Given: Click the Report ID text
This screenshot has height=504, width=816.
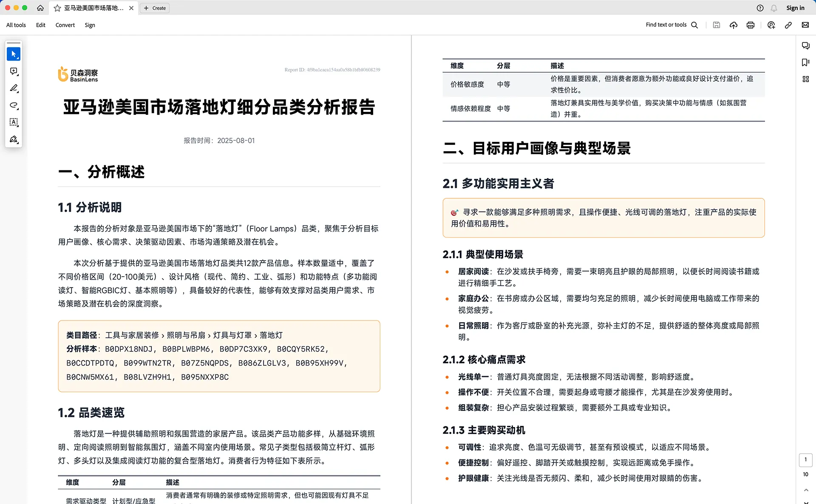Looking at the screenshot, I should point(332,70).
